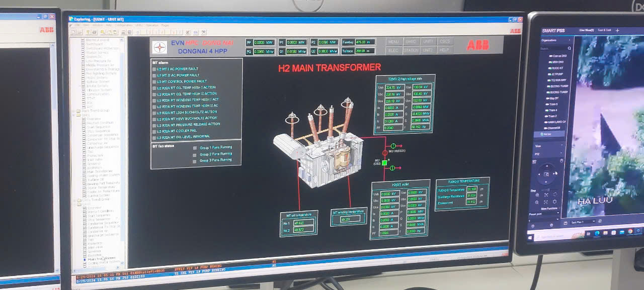
Task: Click the Discharge Resistance temperature value
Action: 471,196
